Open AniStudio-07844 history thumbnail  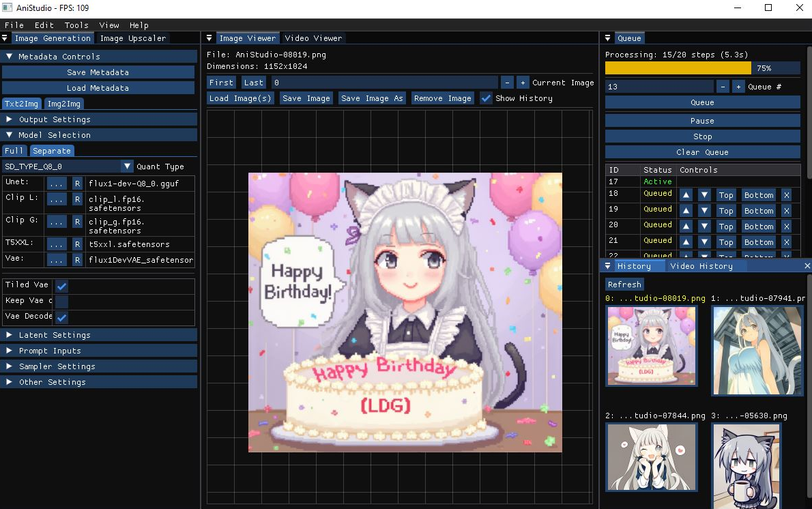point(652,457)
